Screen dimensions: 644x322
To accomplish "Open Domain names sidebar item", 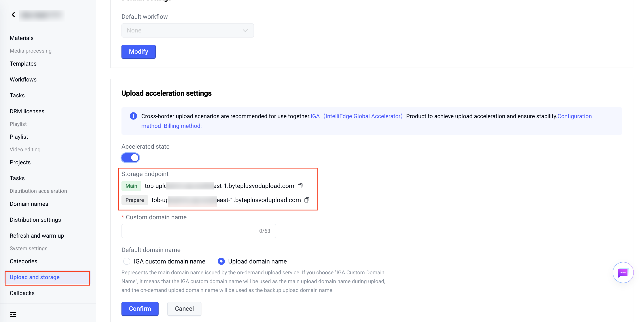I will [x=29, y=204].
